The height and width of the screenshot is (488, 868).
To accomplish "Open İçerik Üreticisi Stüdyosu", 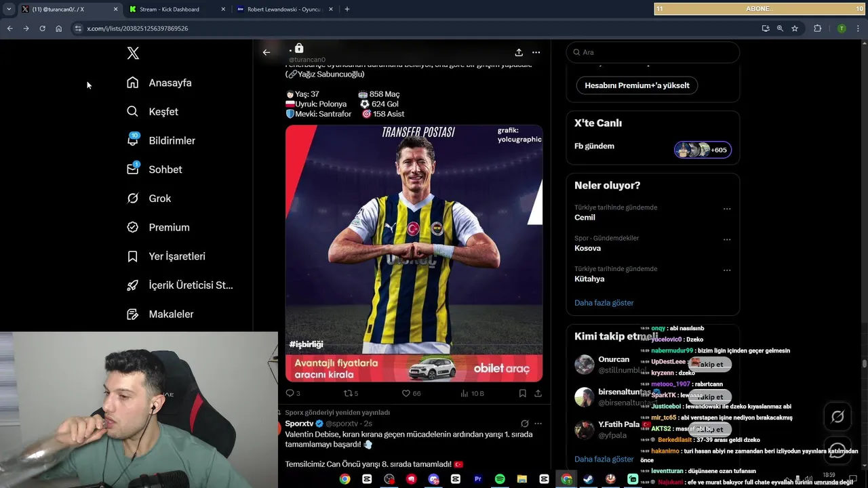I will pyautogui.click(x=180, y=285).
